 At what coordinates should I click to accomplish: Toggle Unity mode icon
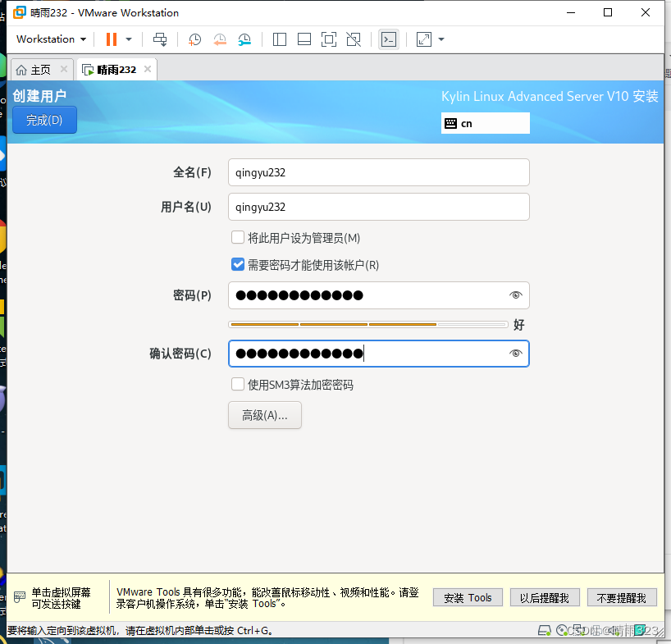pos(354,39)
